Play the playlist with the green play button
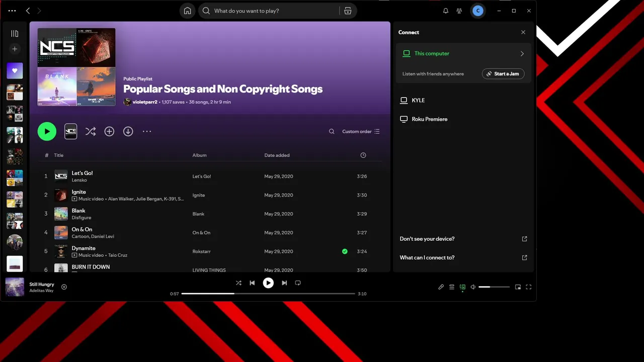This screenshot has height=362, width=644. pyautogui.click(x=47, y=131)
